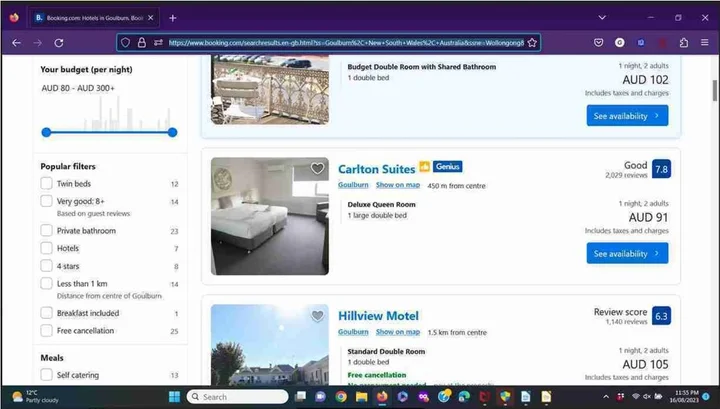Show Carlton Suites on map
This screenshot has height=409, width=720.
[398, 185]
